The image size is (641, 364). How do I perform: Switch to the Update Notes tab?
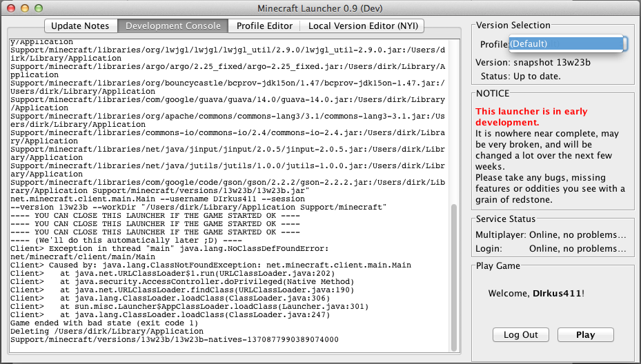point(81,26)
